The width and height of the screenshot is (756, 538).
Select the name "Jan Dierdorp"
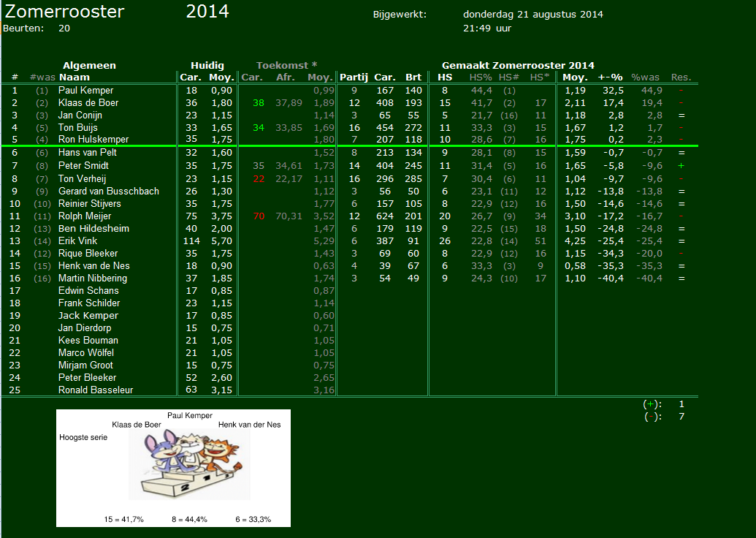click(85, 327)
